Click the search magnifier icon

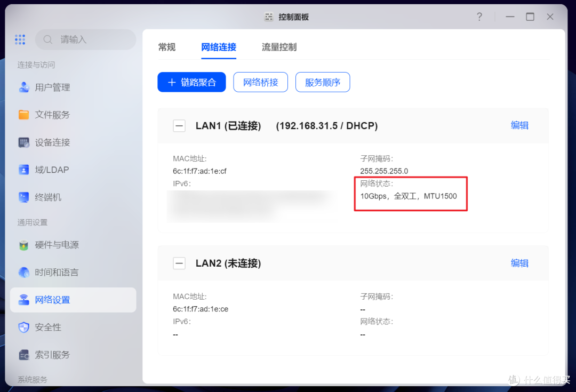48,39
